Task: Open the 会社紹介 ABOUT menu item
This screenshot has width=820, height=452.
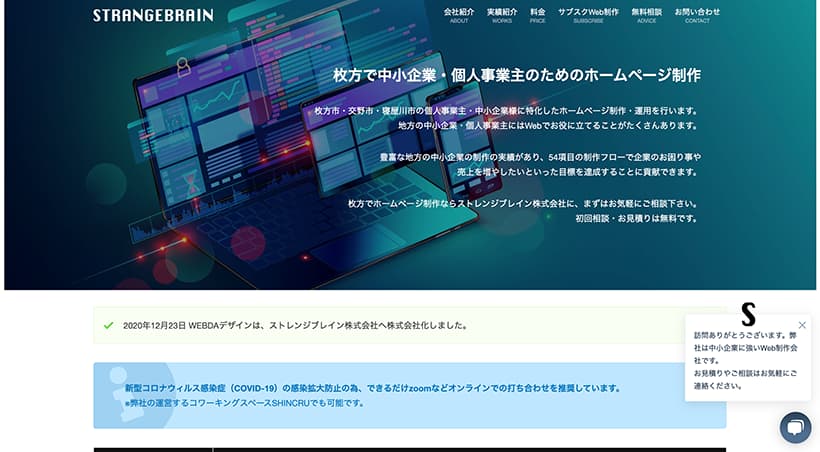Action: [x=459, y=15]
